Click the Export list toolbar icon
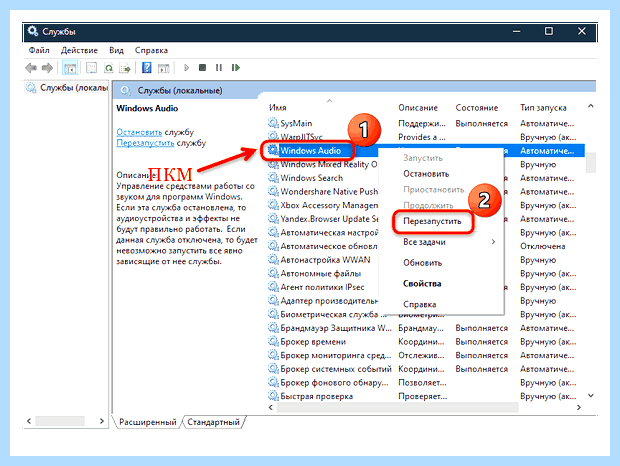This screenshot has height=466, width=620. pyautogui.click(x=125, y=68)
